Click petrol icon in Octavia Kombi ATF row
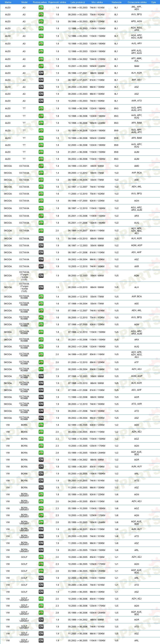This screenshot has width=160, height=644. coord(41,363)
